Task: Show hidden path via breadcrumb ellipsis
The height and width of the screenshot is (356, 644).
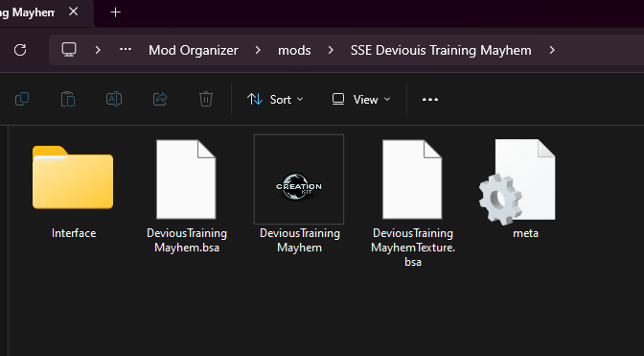Action: [126, 50]
